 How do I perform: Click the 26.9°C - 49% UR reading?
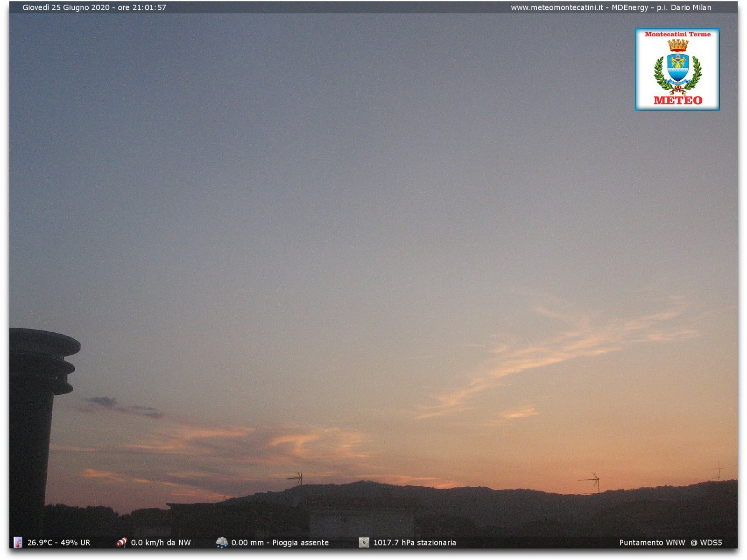click(x=59, y=543)
